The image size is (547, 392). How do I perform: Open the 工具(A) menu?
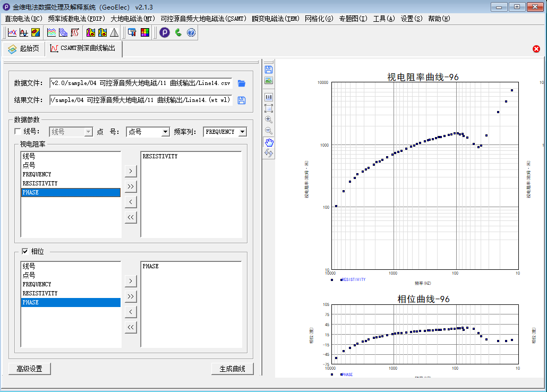[x=384, y=19]
